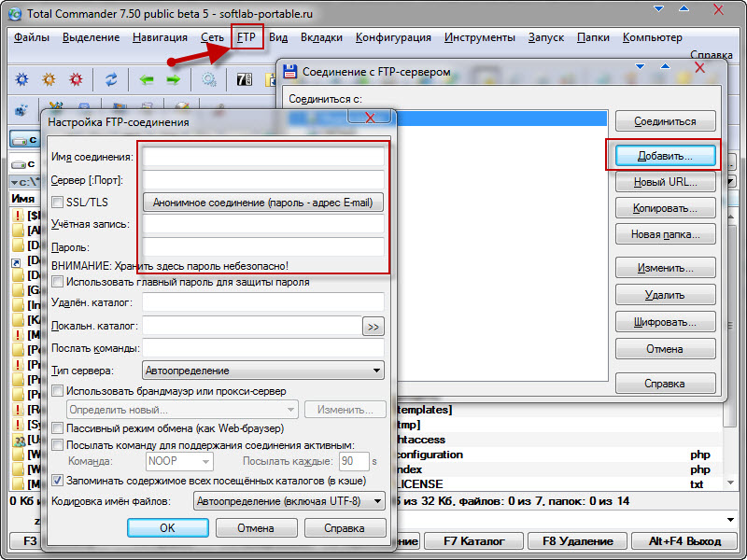Click the Total Commander title bar icon
Viewport: 747px width, 560px height.
coord(15,14)
